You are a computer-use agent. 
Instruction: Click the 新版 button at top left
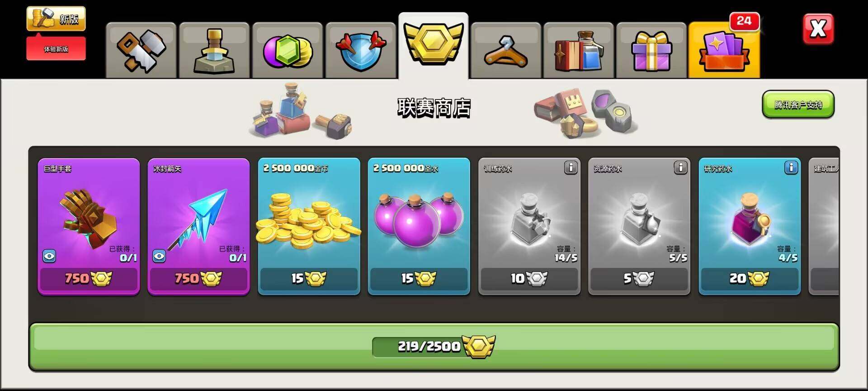click(56, 19)
